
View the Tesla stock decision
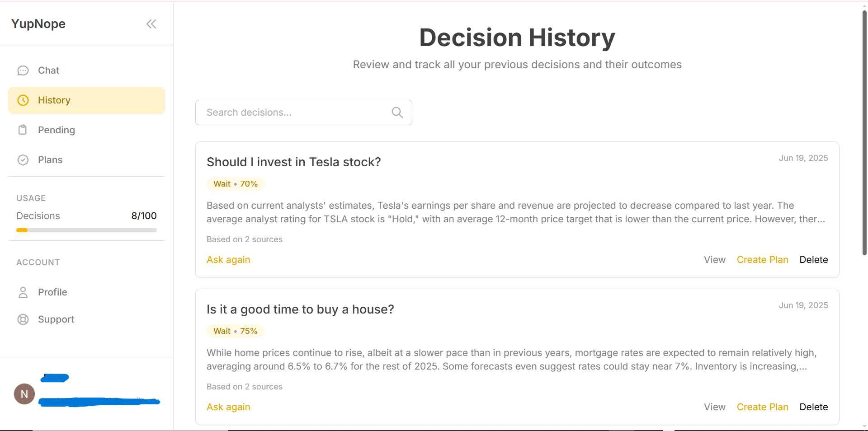(x=714, y=260)
